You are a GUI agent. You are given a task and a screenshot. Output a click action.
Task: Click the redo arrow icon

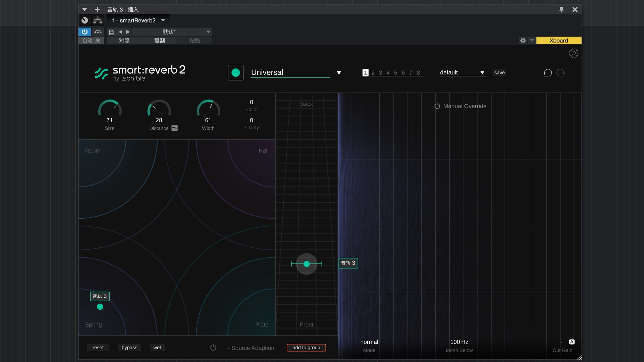(x=561, y=73)
